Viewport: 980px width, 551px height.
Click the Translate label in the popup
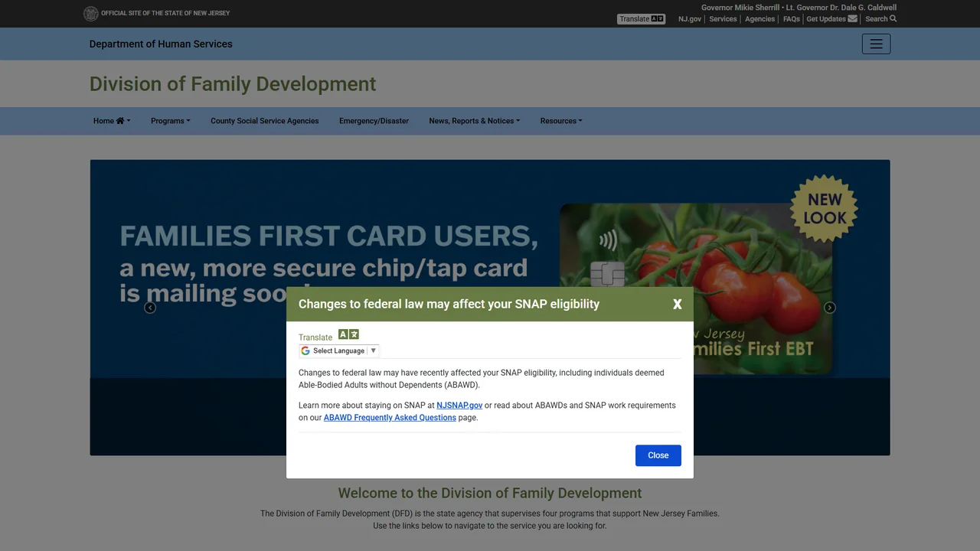(315, 337)
